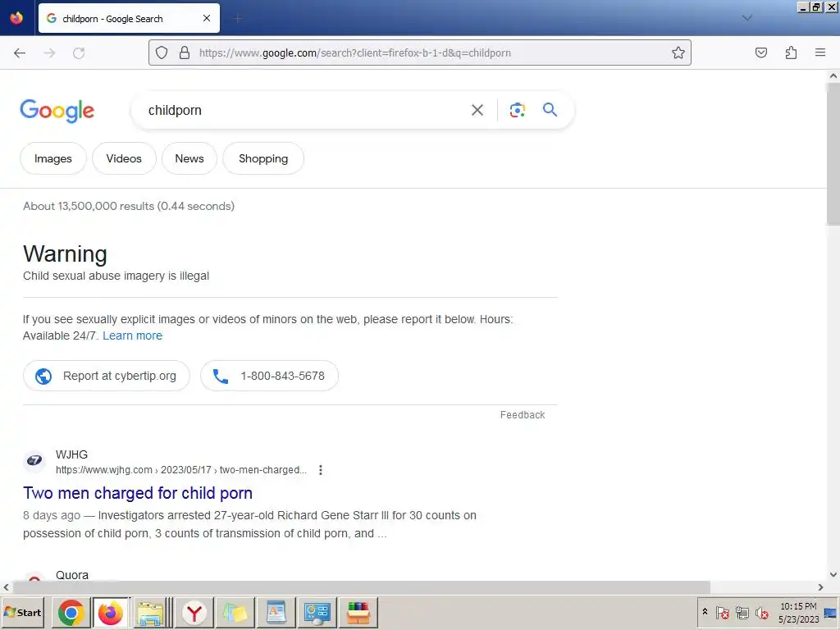The image size is (840, 630).
Task: Click the WJHG site favicon
Action: (34, 461)
